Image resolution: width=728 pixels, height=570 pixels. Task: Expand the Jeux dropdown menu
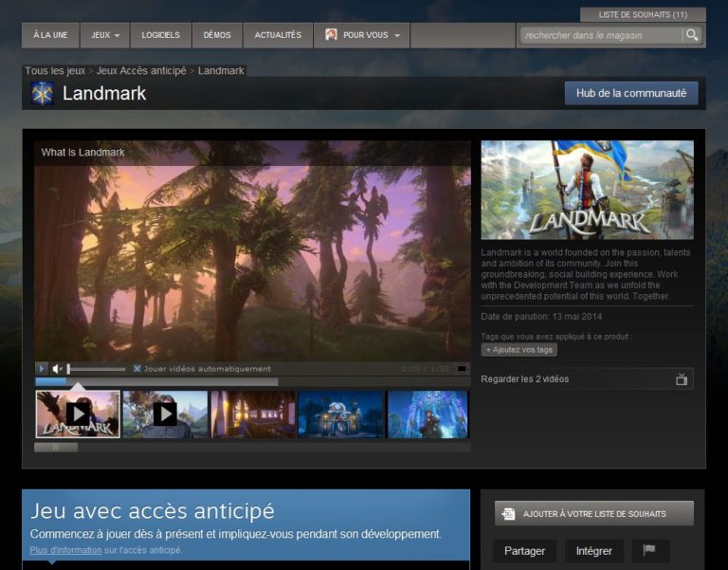[x=105, y=35]
